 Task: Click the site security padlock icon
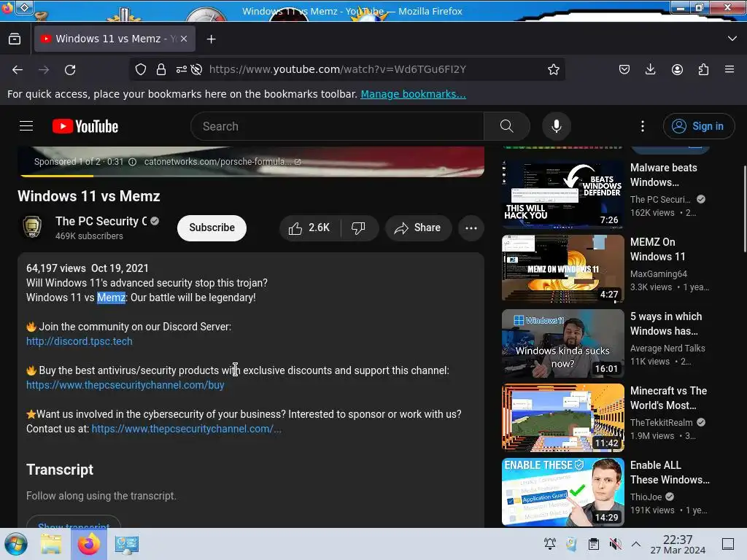(x=161, y=69)
